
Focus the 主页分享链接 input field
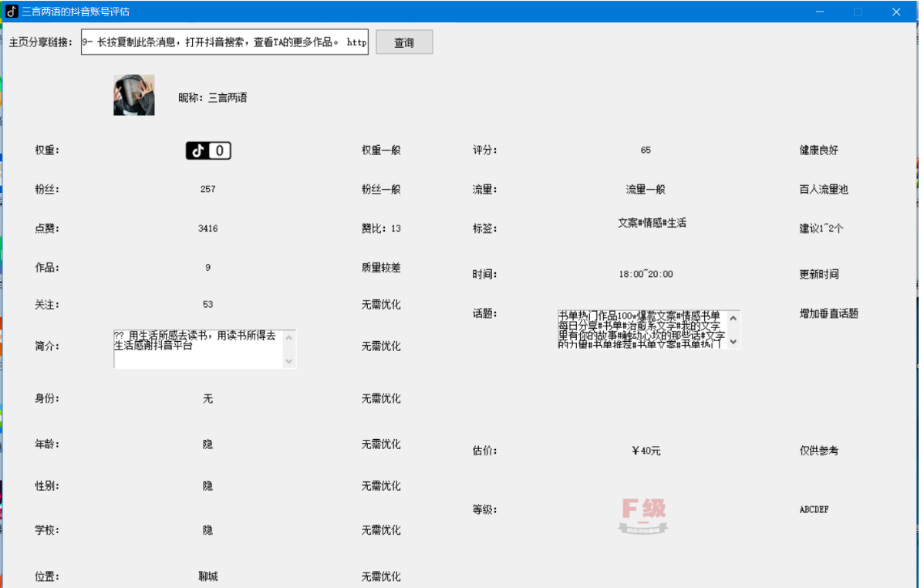coord(224,42)
